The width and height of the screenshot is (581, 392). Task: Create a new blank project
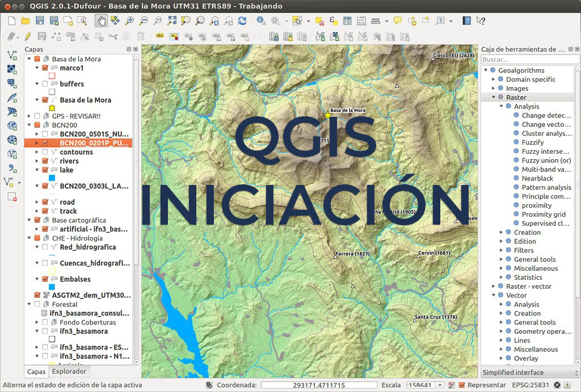click(11, 20)
